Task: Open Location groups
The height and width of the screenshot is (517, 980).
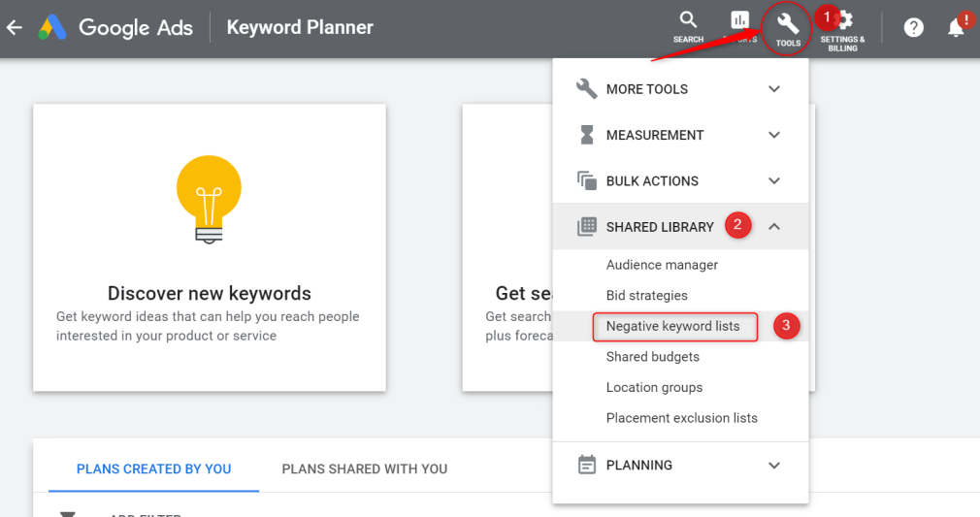Action: (654, 387)
